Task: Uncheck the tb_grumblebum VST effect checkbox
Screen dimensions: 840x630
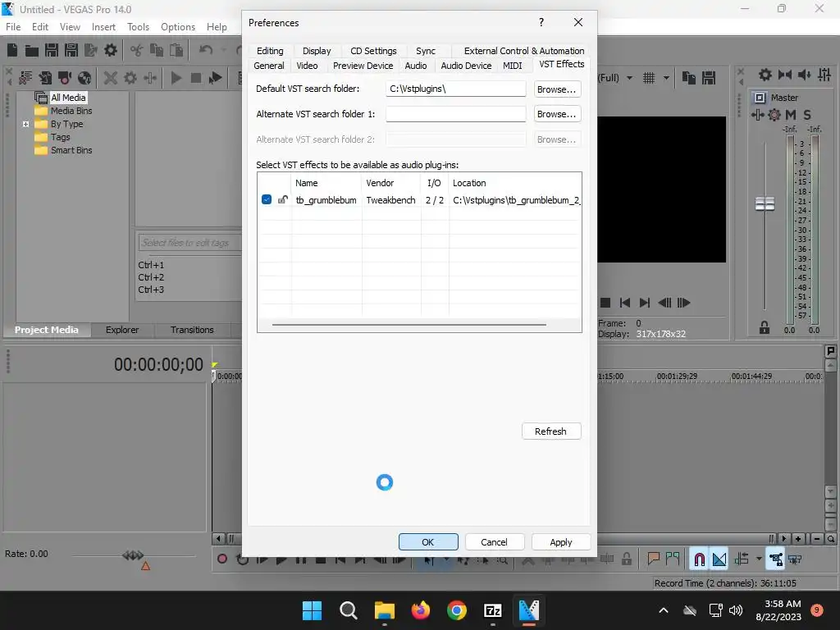Action: coord(267,200)
